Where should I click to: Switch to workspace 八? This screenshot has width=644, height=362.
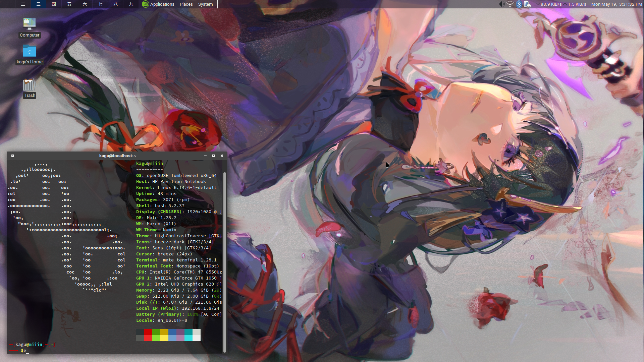(115, 4)
